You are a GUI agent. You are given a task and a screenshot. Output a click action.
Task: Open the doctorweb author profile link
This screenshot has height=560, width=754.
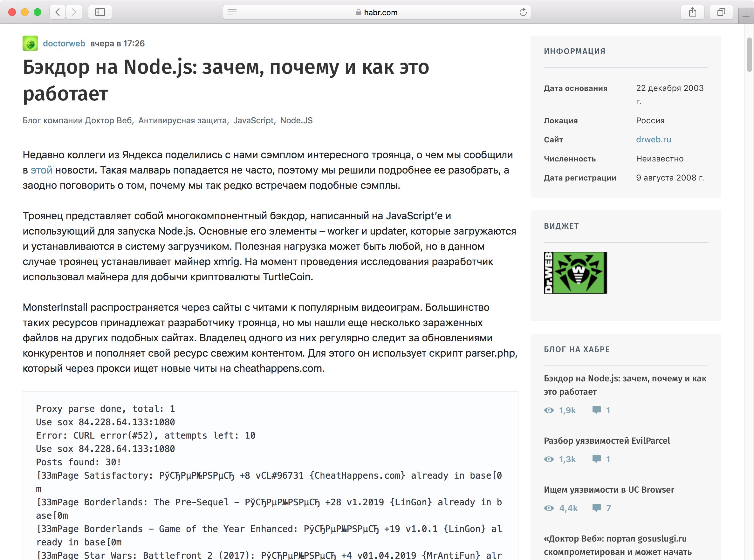tap(64, 44)
